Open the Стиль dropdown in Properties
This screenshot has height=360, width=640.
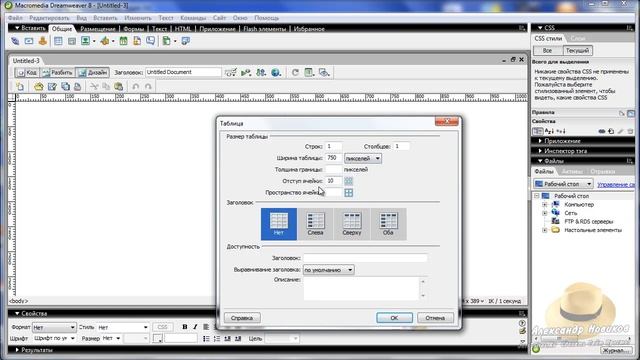tap(123, 327)
